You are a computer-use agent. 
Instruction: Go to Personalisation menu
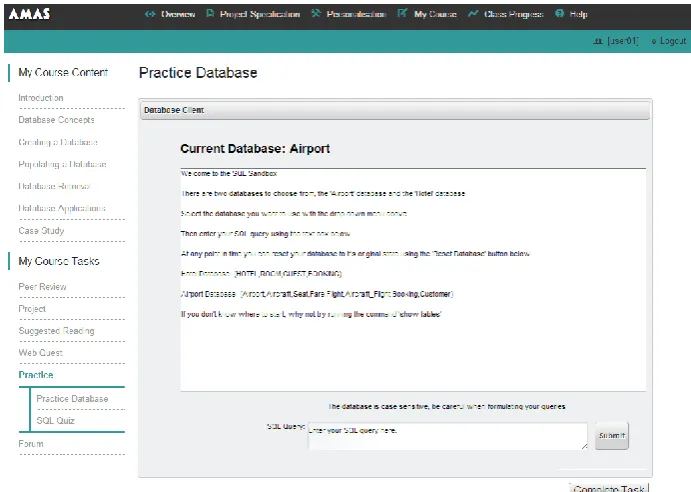[357, 14]
